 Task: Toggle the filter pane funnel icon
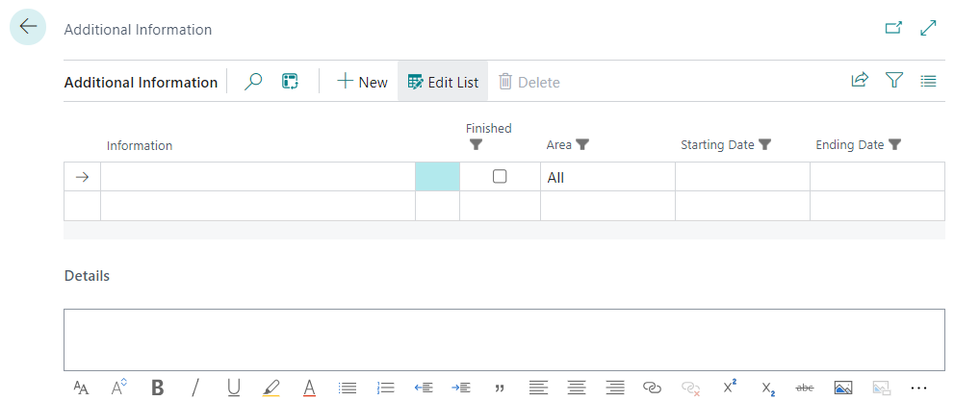pyautogui.click(x=894, y=82)
